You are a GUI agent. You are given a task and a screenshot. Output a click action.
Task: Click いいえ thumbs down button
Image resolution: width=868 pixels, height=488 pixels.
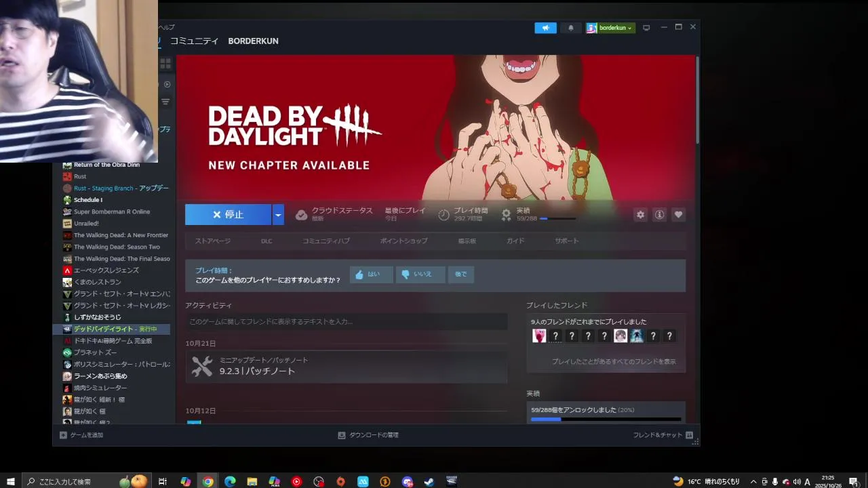coord(420,274)
